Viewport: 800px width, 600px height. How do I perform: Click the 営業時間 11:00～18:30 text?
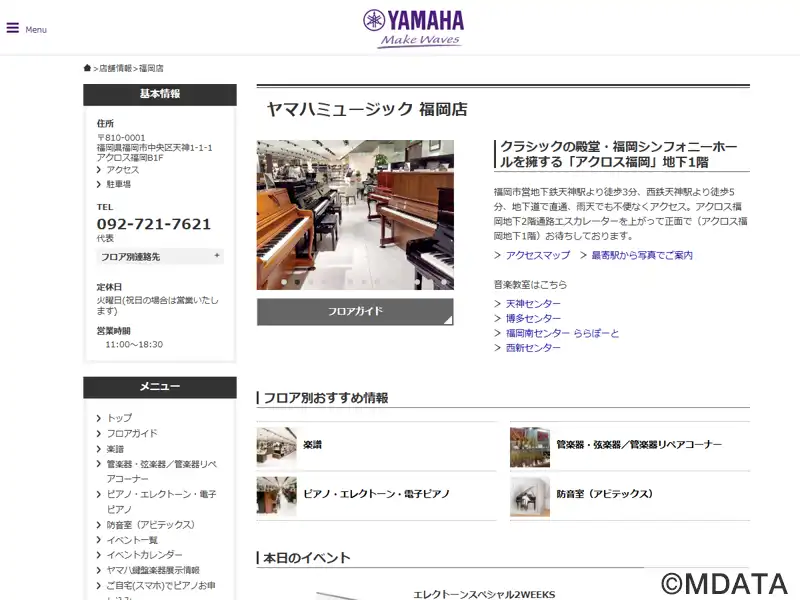[134, 345]
